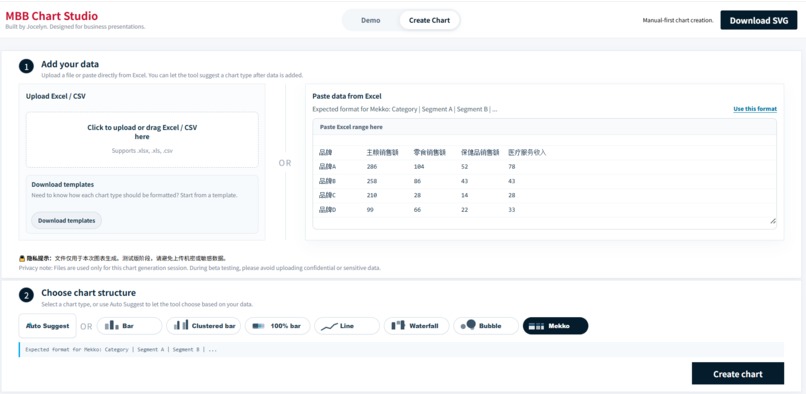Select the Line chart type
Image resolution: width=806 pixels, height=394 pixels.
347,326
